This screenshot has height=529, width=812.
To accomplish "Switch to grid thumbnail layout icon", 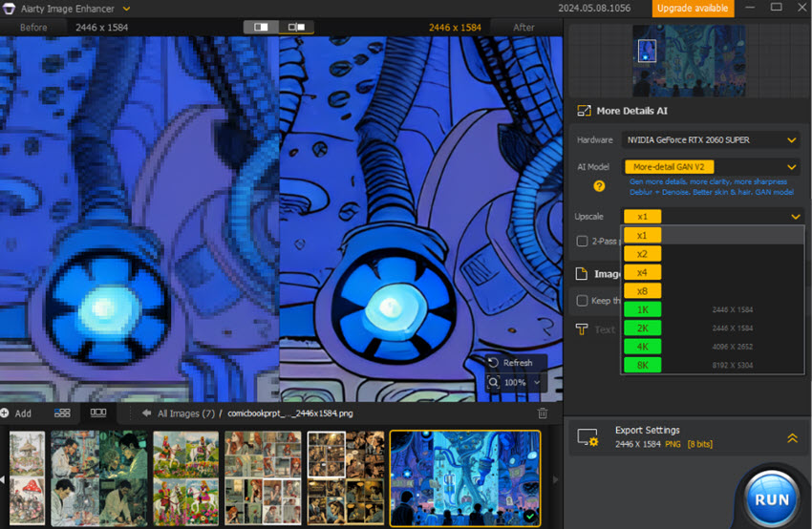I will pos(62,413).
